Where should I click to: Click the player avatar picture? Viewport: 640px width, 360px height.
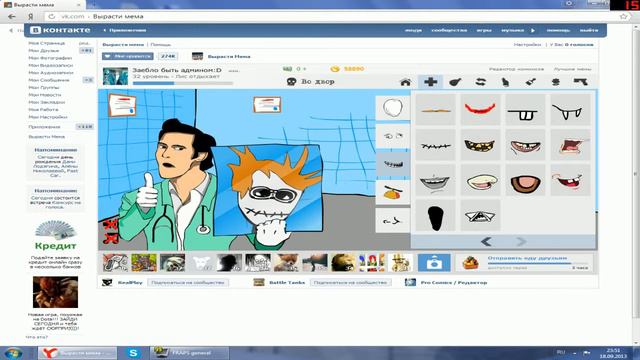coord(115,76)
